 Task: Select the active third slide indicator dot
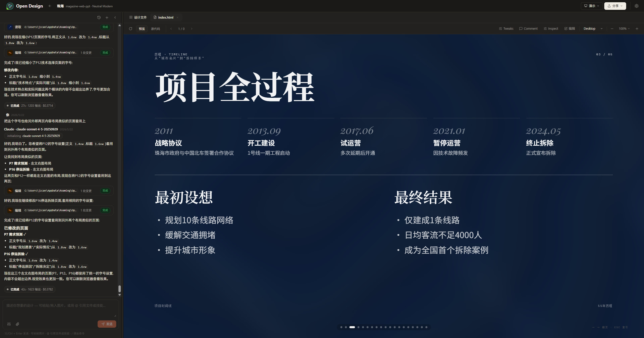(352, 327)
